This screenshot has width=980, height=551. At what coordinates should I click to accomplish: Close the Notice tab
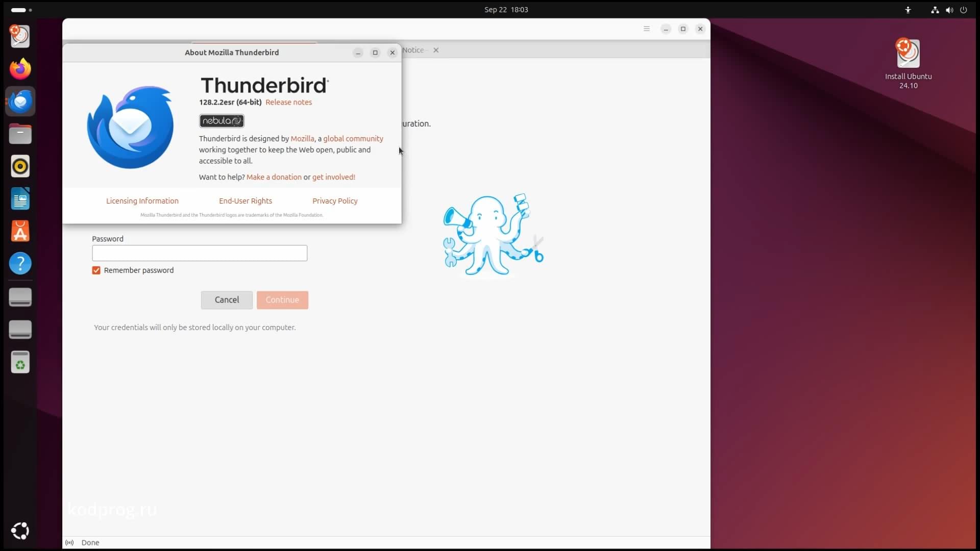(436, 50)
